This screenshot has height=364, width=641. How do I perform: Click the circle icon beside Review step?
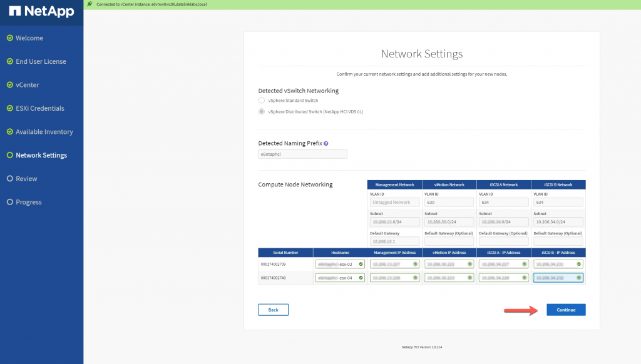pyautogui.click(x=10, y=178)
